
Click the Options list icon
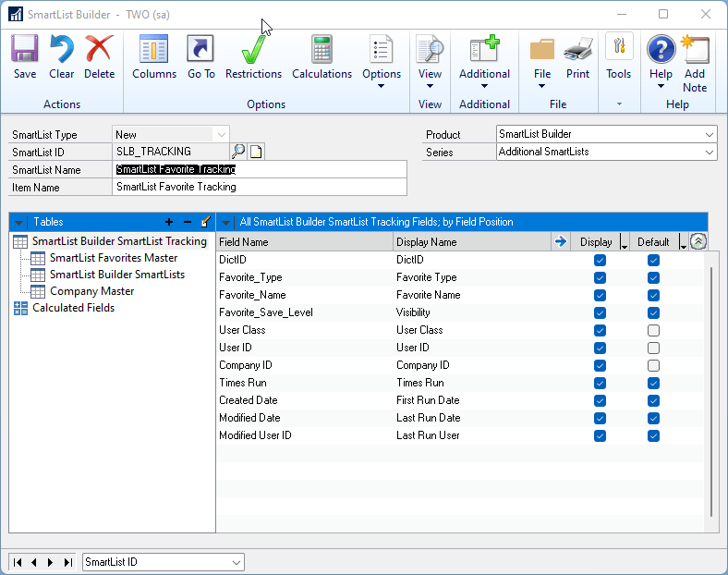382,48
